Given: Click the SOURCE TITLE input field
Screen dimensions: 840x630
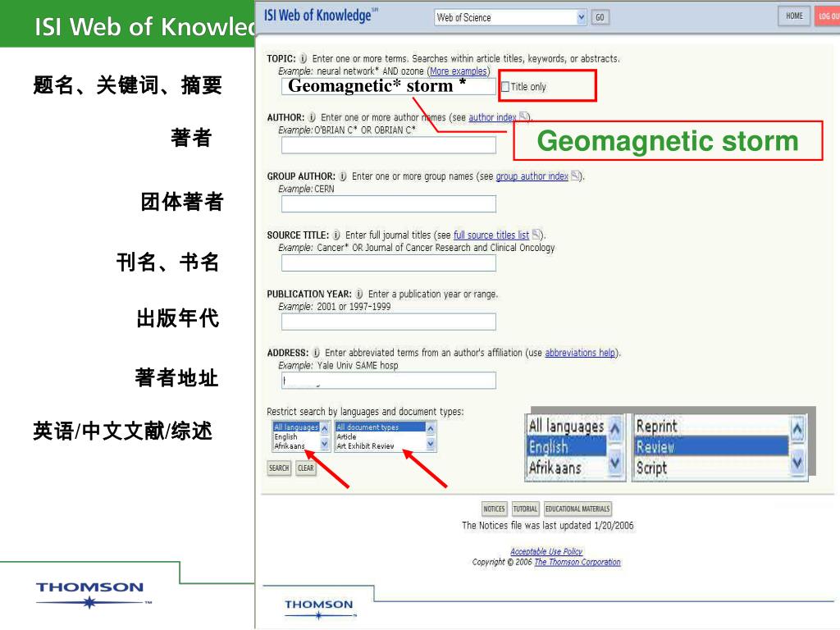Looking at the screenshot, I should (388, 263).
